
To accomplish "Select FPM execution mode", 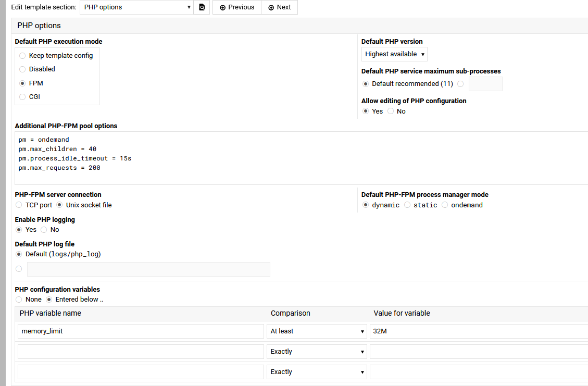I will (x=22, y=83).
